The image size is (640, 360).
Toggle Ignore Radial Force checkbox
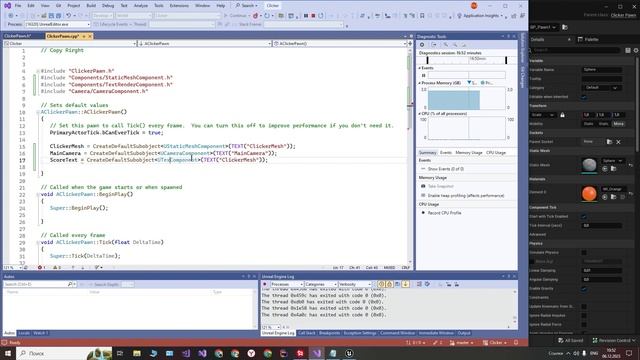[x=584, y=324]
